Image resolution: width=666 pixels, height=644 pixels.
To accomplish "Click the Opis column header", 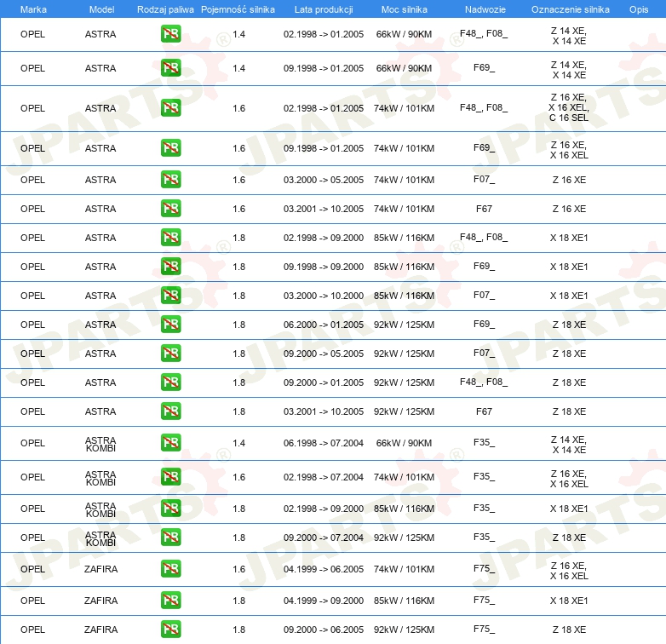I will point(638,9).
